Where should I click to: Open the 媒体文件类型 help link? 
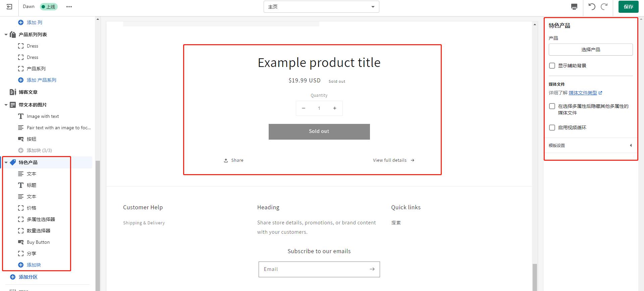(583, 93)
